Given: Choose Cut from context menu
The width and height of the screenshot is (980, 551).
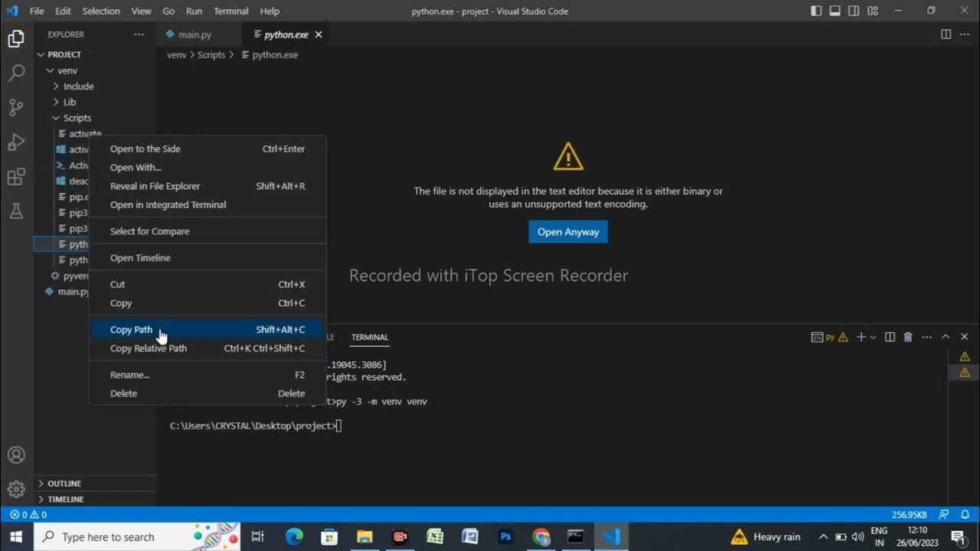Looking at the screenshot, I should tap(207, 284).
